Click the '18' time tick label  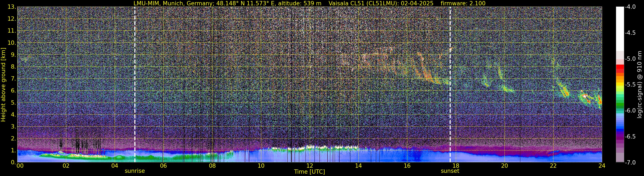click(x=456, y=166)
